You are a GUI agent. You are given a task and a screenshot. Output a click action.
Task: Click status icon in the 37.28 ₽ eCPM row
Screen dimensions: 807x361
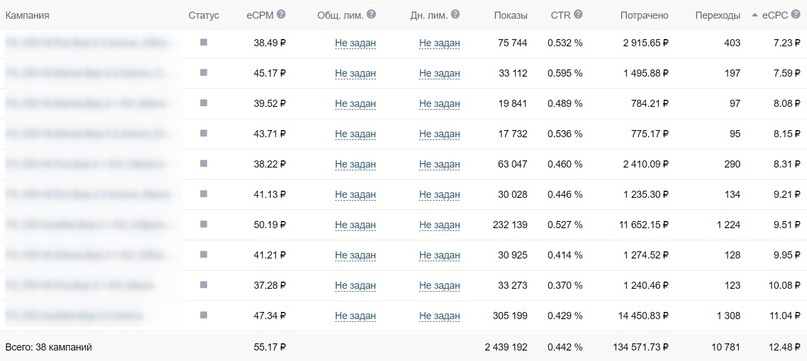pyautogui.click(x=204, y=284)
